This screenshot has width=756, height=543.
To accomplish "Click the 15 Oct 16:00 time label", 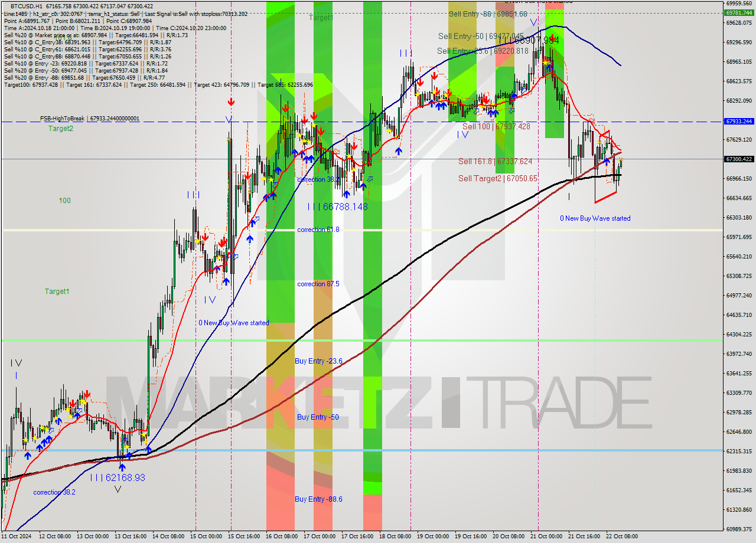I will 244,537.
